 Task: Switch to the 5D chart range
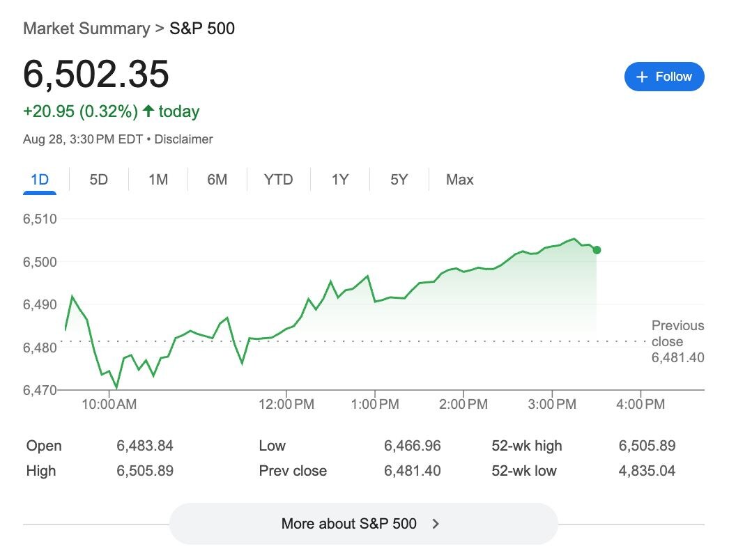[99, 180]
